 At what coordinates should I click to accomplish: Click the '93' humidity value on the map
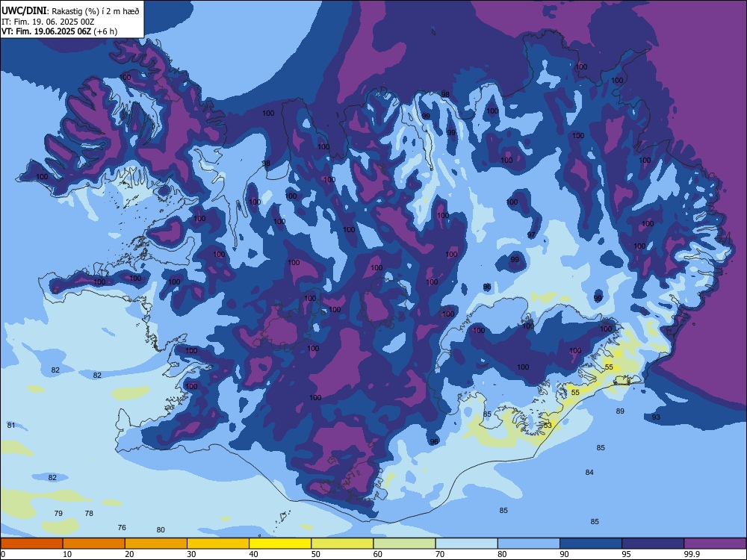pos(656,417)
